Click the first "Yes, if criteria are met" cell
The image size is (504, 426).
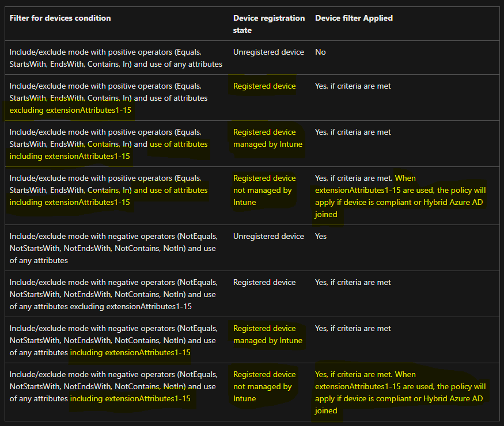[x=353, y=86]
